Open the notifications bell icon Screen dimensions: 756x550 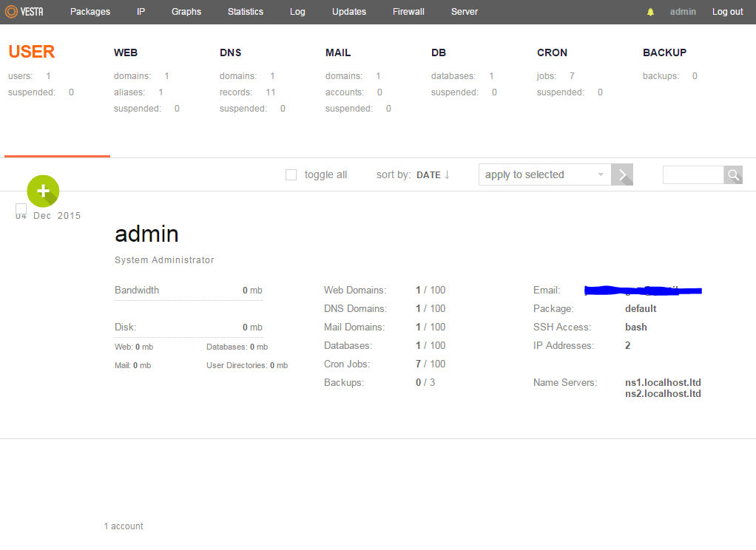point(650,12)
